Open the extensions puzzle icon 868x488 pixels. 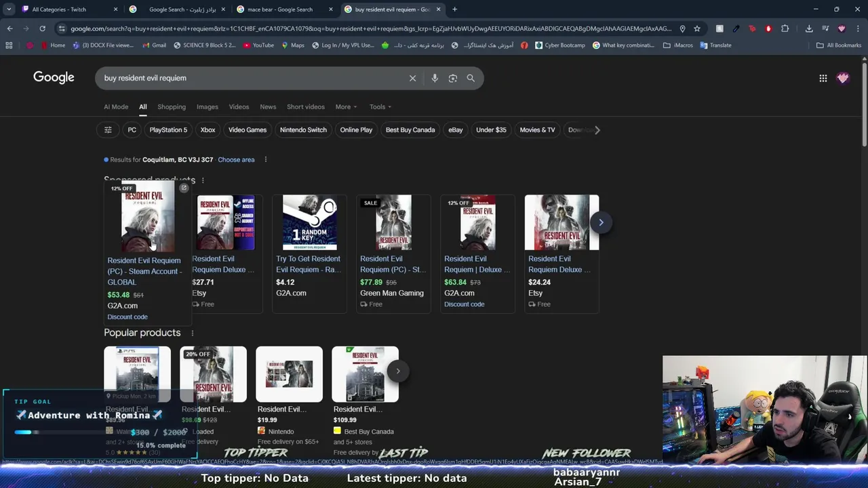tap(785, 28)
